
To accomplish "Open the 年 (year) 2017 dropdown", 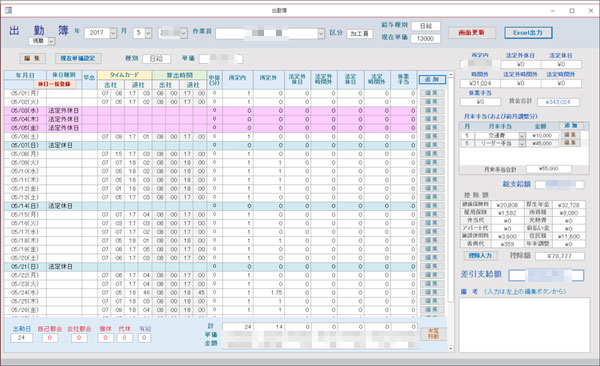I will [113, 33].
